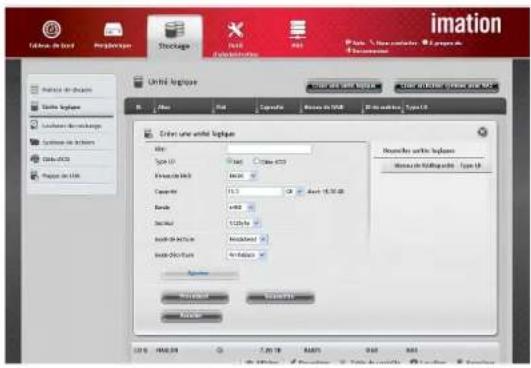
Task: Open the RAID level dropdown
Action: point(242,176)
